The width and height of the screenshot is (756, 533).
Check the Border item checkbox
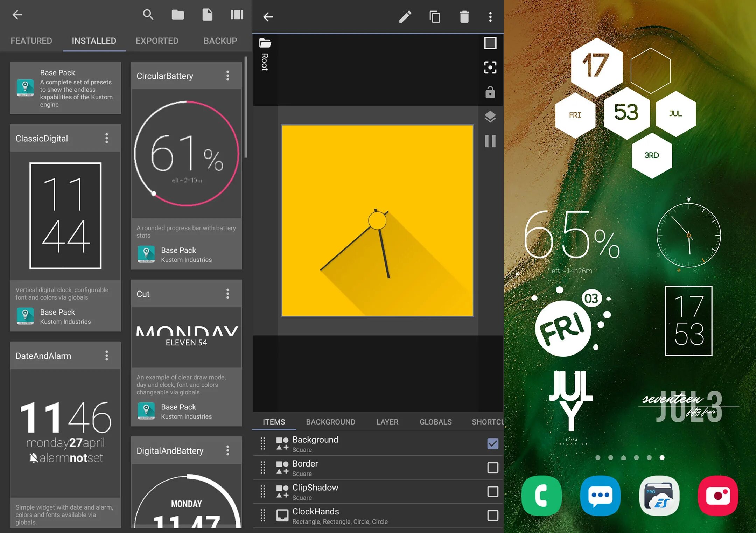(492, 468)
